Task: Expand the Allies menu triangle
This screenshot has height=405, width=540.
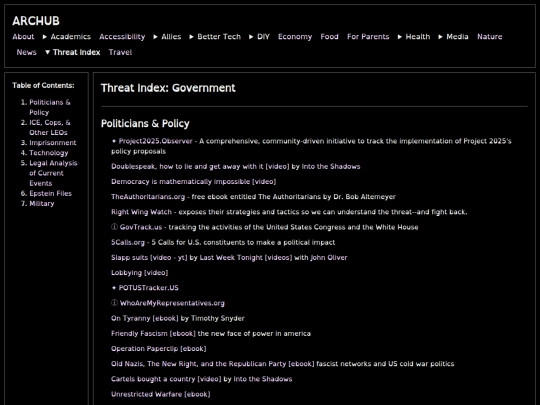Action: point(156,37)
